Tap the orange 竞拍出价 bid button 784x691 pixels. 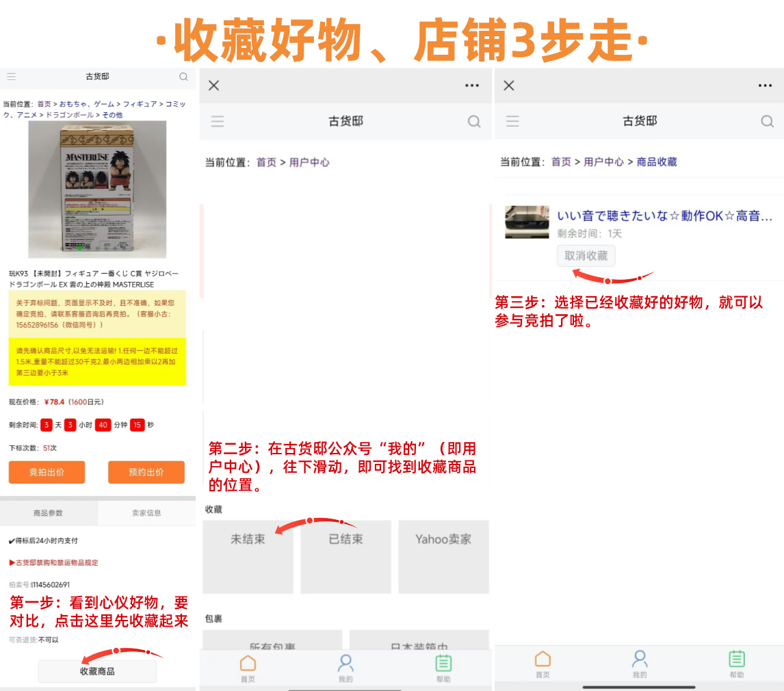[x=47, y=472]
